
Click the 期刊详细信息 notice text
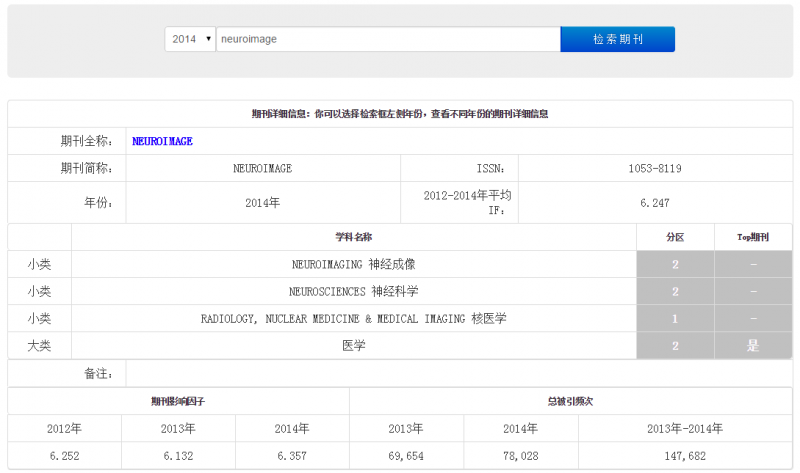point(400,114)
